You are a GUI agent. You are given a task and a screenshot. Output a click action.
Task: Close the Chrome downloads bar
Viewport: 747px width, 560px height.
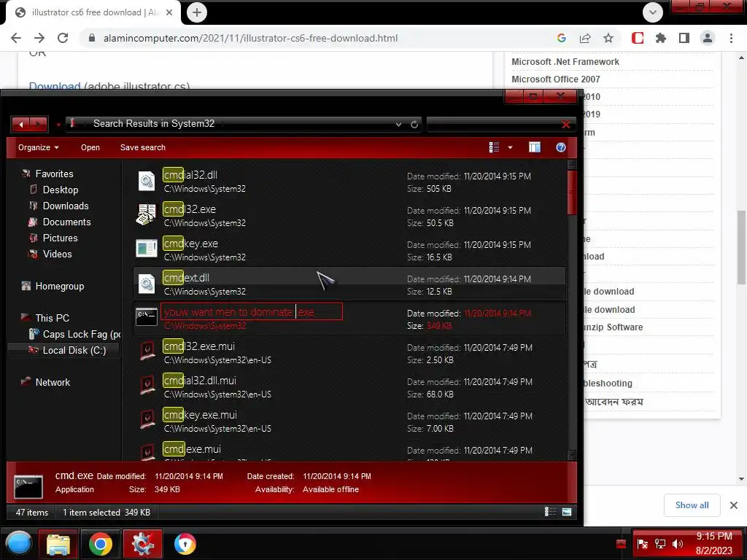[734, 505]
